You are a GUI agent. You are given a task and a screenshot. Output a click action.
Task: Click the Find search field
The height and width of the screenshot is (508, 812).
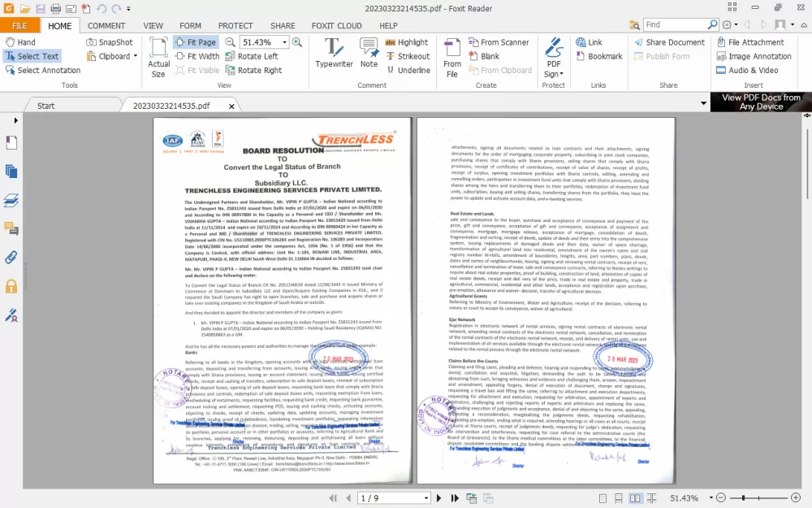tap(676, 25)
